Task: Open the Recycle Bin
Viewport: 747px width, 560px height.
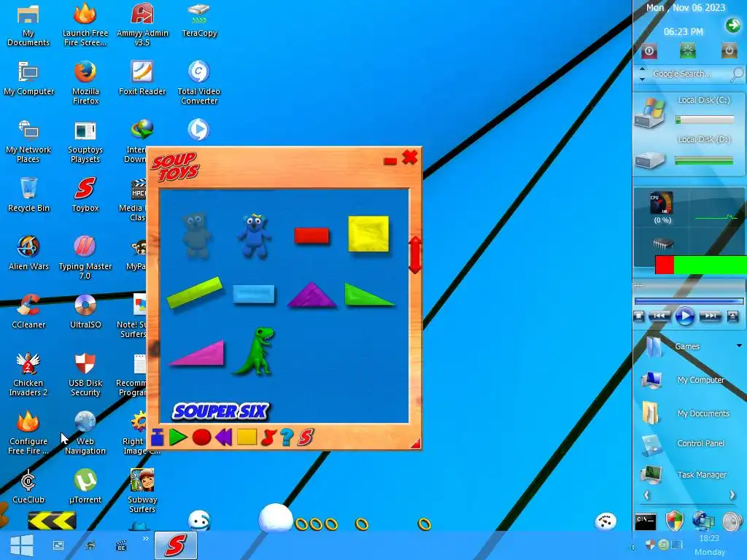Action: point(28,194)
